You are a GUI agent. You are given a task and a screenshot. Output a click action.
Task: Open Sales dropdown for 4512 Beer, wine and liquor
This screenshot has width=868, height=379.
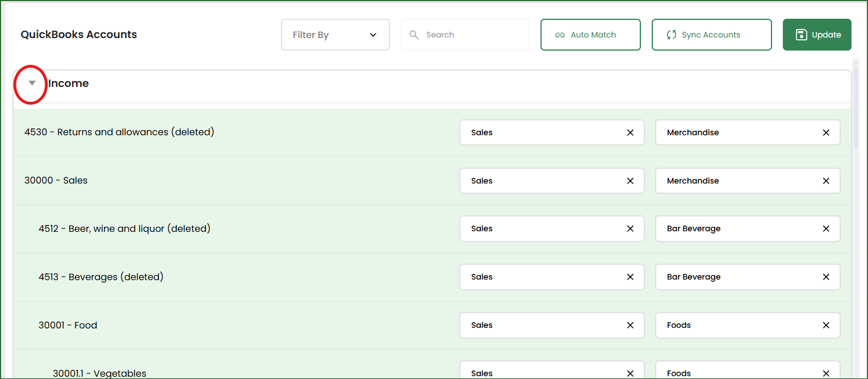552,228
